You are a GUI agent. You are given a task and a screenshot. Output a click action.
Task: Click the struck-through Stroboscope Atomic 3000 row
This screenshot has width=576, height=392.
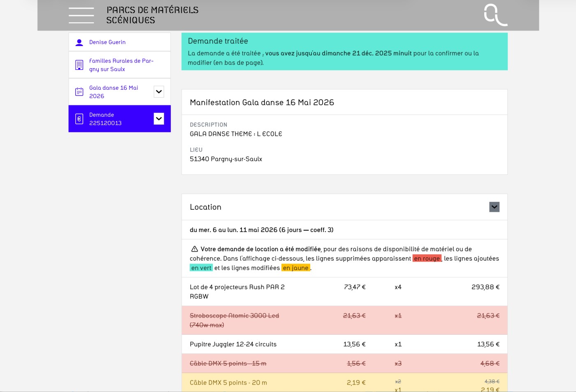(234, 320)
